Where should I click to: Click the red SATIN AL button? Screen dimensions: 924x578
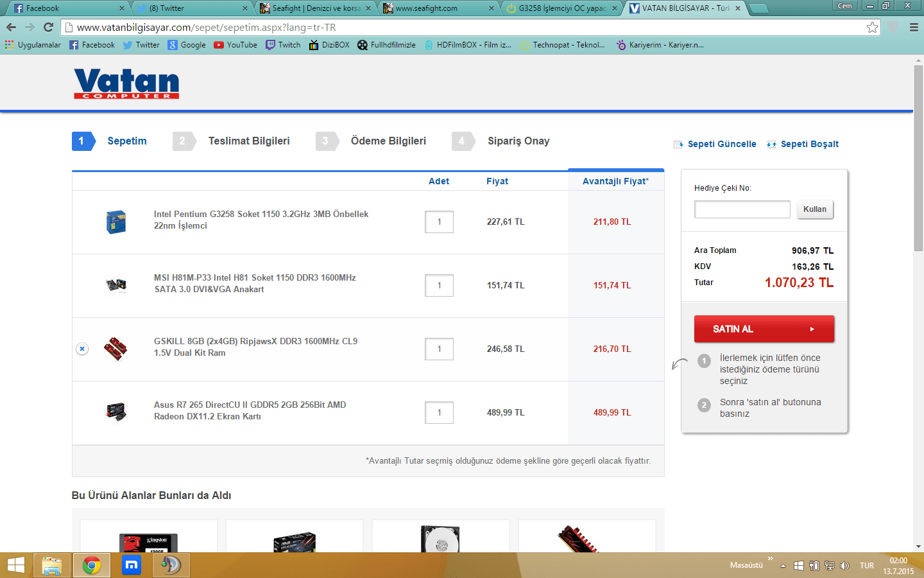[764, 329]
